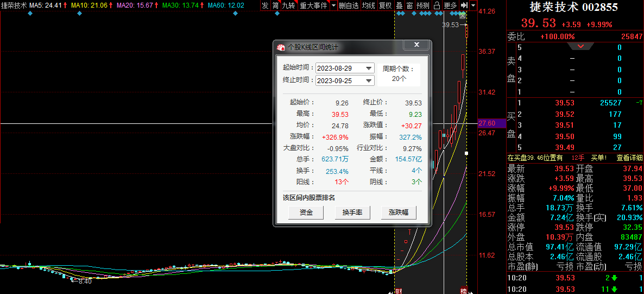This screenshot has width=644, height=294.
Task: Click the 简 toolbar button
Action: click(x=276, y=5)
